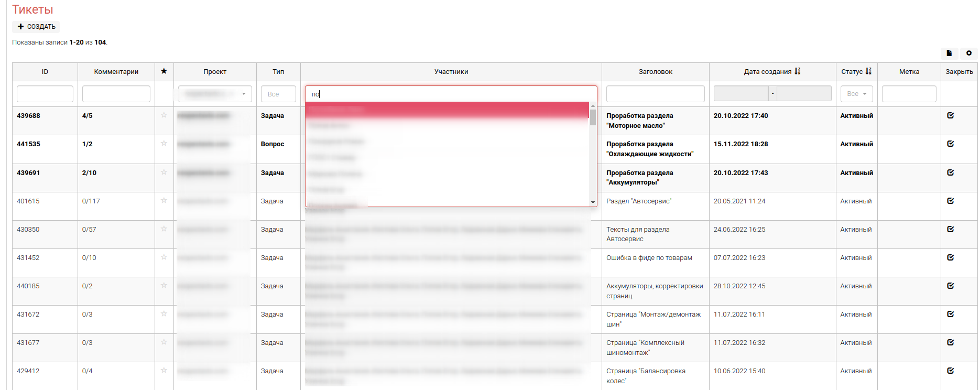The width and height of the screenshot is (980, 390).
Task: Click the СОЗДАТЬ button
Action: (x=36, y=27)
